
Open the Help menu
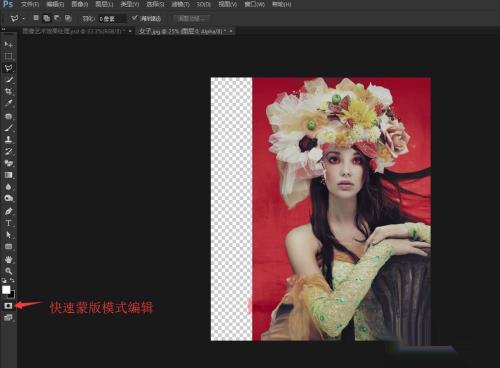[282, 4]
